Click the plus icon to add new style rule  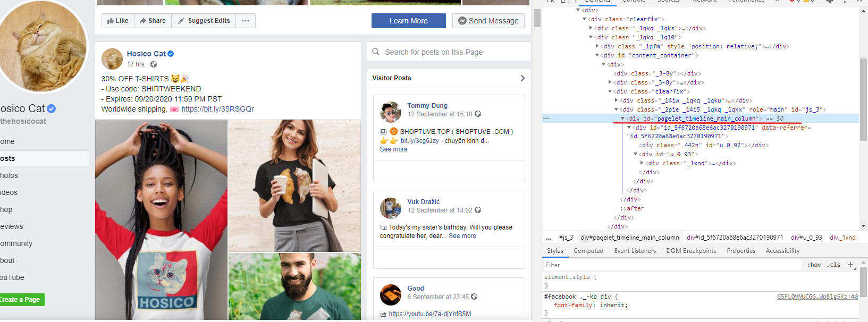click(850, 265)
